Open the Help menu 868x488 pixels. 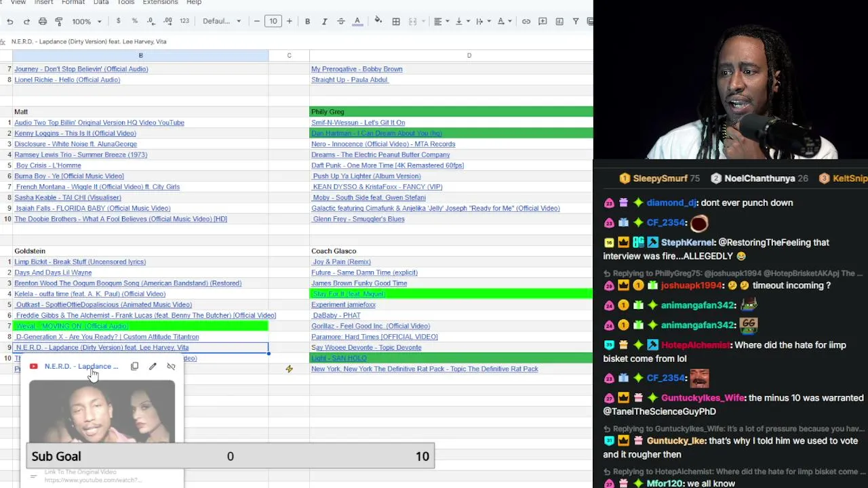click(194, 3)
